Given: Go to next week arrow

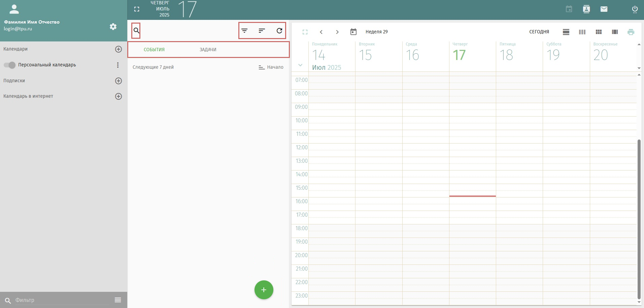Looking at the screenshot, I should pyautogui.click(x=337, y=32).
